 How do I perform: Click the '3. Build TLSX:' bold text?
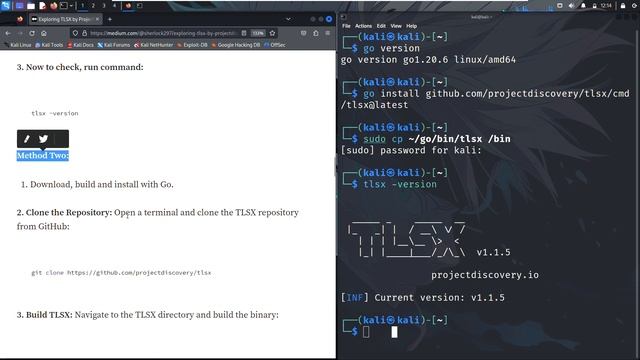pos(44,315)
